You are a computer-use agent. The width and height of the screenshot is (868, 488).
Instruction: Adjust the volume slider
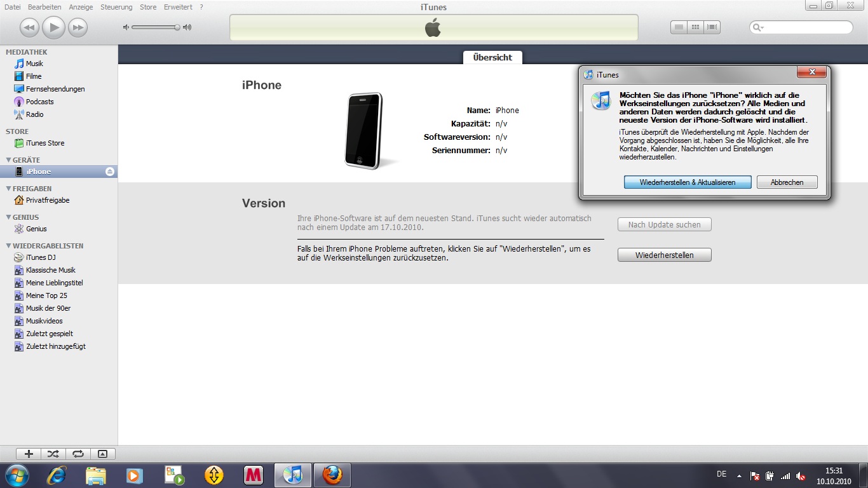[155, 27]
